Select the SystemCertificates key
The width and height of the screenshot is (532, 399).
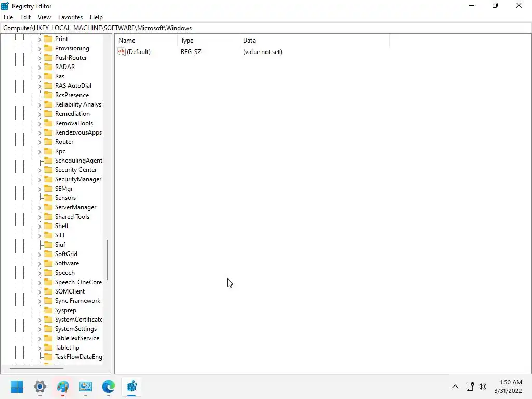pyautogui.click(x=79, y=320)
